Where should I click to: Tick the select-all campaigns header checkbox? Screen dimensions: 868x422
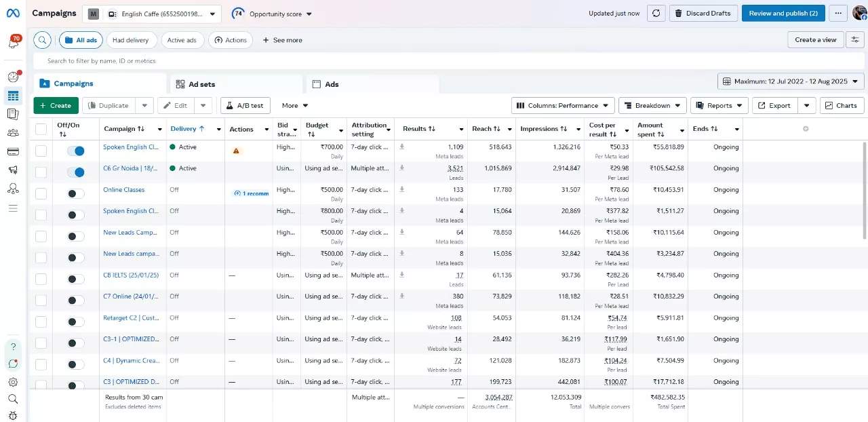[41, 129]
